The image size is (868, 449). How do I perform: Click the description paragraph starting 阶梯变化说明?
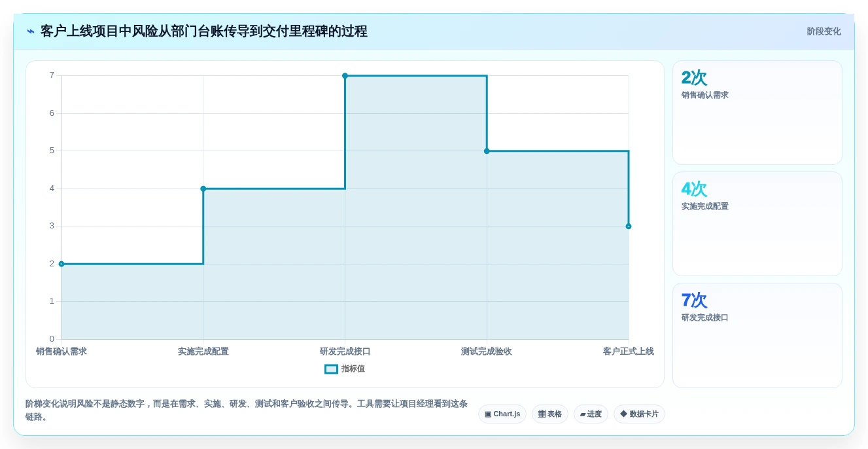click(247, 410)
